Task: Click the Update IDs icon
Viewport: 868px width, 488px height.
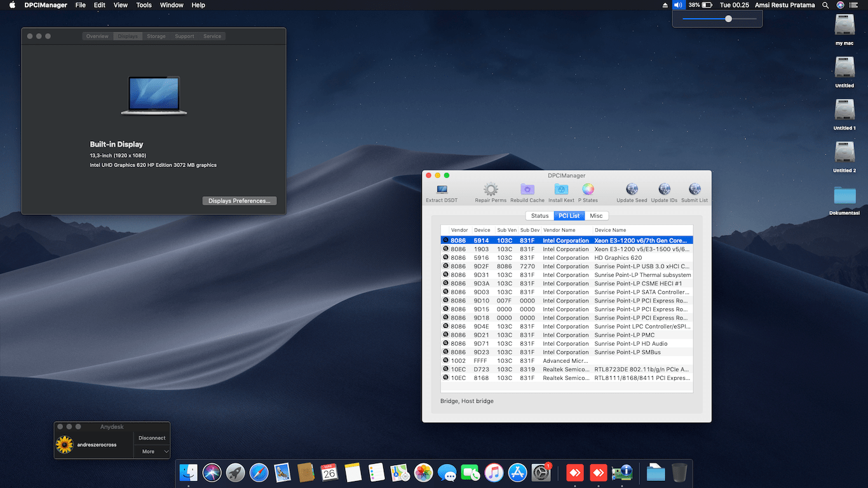Action: [664, 190]
